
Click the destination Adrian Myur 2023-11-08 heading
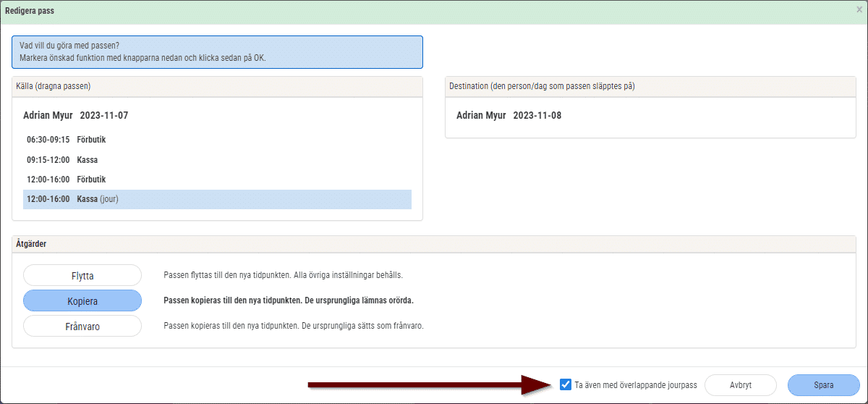pyautogui.click(x=509, y=115)
